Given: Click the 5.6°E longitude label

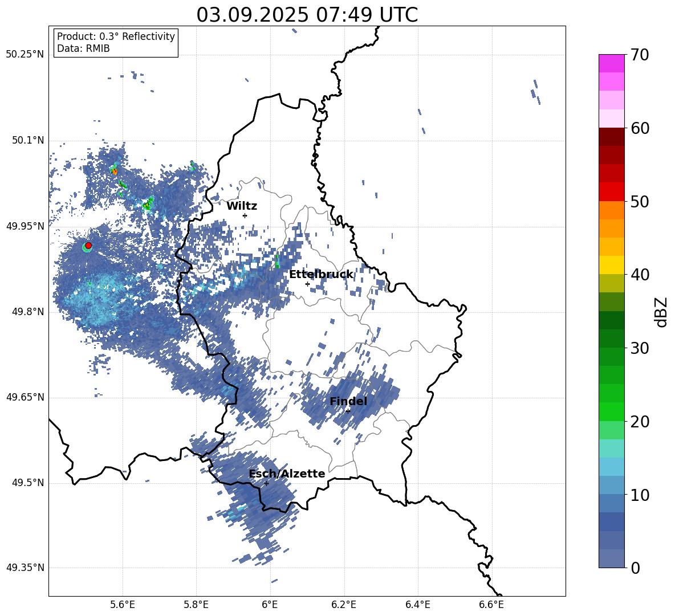Looking at the screenshot, I should (x=123, y=605).
